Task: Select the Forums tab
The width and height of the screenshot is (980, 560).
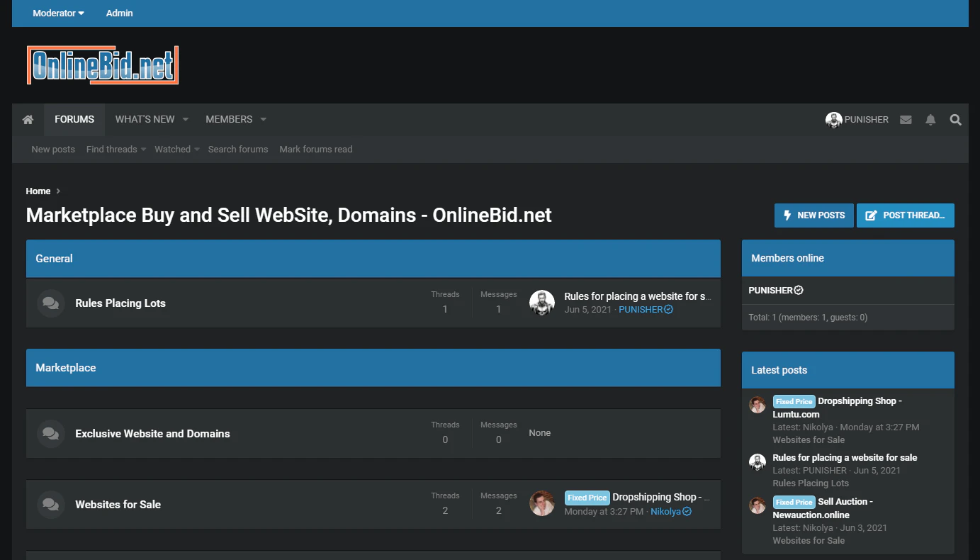Action: pyautogui.click(x=74, y=120)
